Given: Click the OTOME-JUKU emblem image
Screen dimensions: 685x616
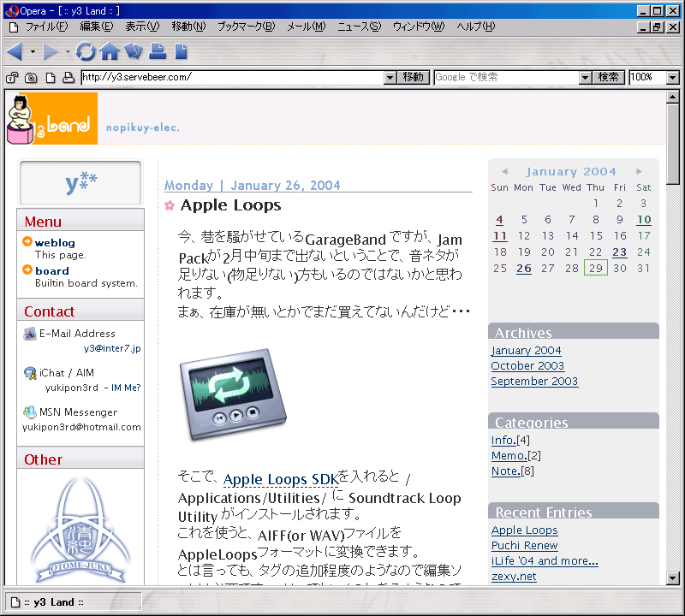Looking at the screenshot, I should 80,530.
